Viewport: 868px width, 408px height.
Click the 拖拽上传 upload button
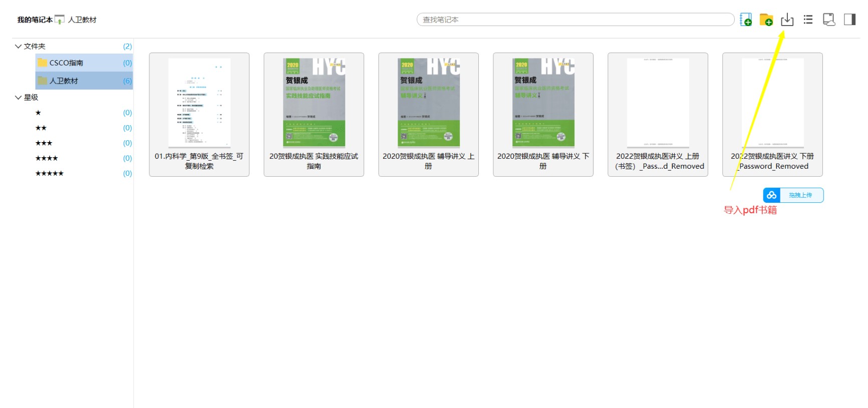click(800, 195)
